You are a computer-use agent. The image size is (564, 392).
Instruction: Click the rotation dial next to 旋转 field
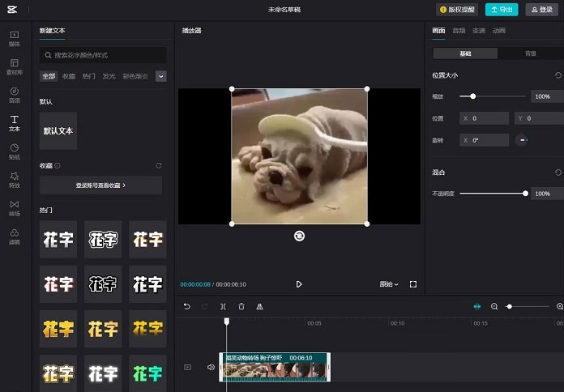point(522,140)
